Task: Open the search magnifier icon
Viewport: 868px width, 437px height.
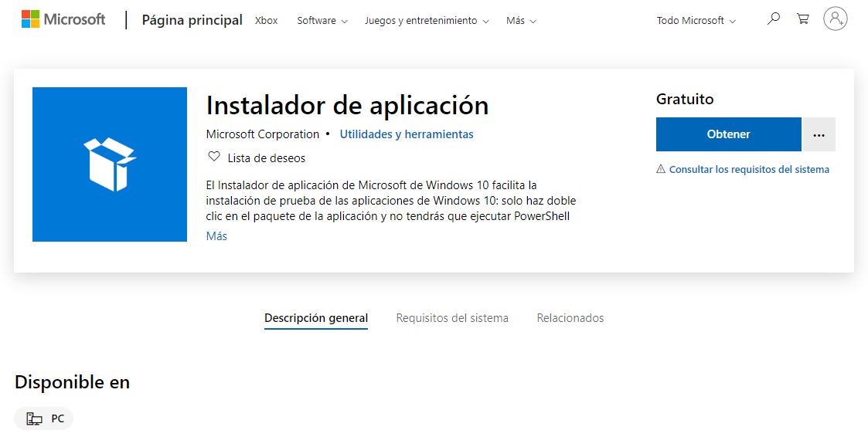Action: [x=774, y=19]
